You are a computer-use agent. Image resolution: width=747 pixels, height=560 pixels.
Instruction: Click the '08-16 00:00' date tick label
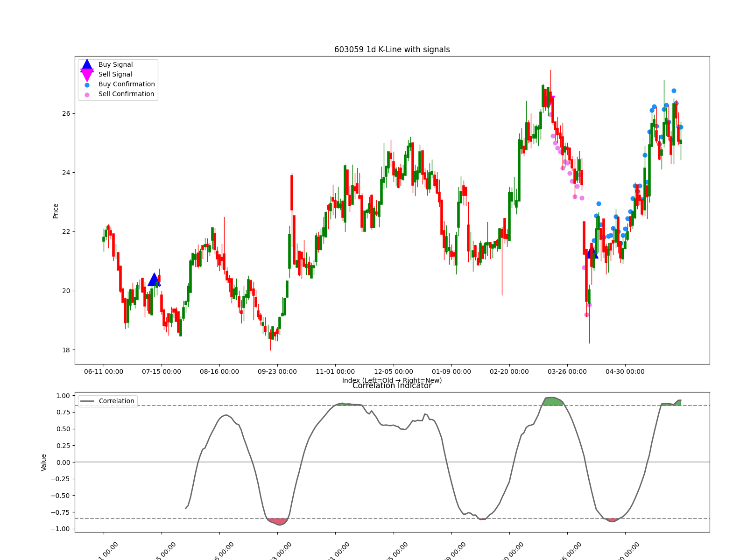(x=219, y=372)
